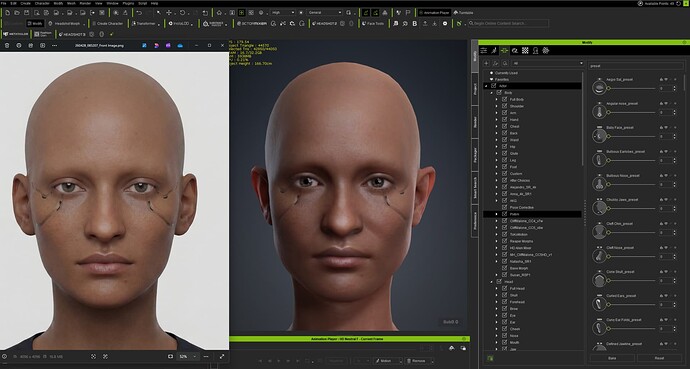Toggle the Foot checkbox

coord(504,167)
